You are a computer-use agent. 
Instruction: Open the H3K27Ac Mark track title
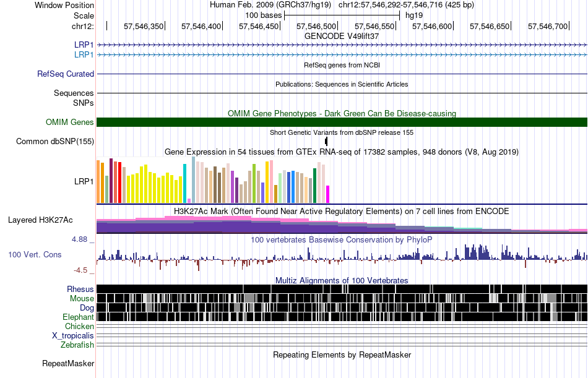[x=342, y=211]
